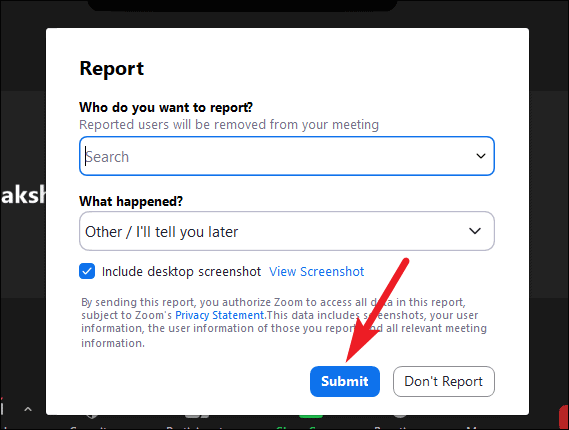Click the Security shield icon in toolbar

click(92, 417)
